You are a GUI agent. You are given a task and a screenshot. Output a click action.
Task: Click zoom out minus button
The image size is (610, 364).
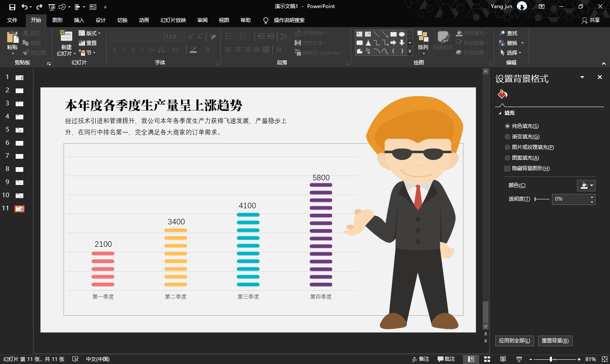(530, 359)
